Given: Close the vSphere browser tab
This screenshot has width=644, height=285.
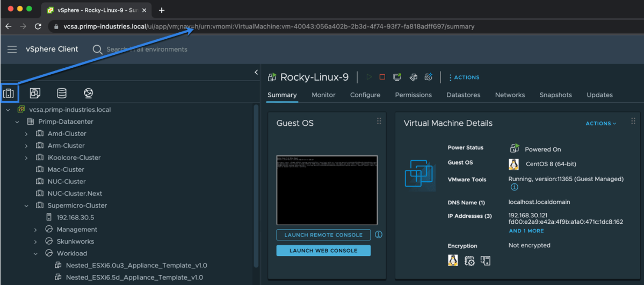Looking at the screenshot, I should pos(144,10).
